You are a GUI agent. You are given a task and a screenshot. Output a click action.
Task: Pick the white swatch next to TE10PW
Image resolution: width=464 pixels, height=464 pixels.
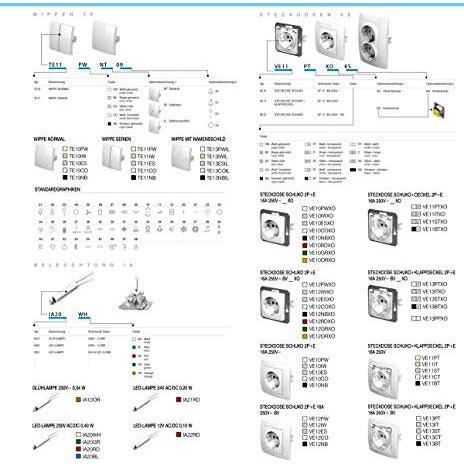pos(65,149)
